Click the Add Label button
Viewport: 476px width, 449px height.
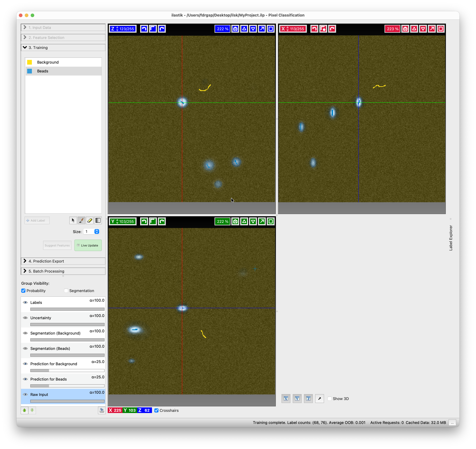[37, 220]
